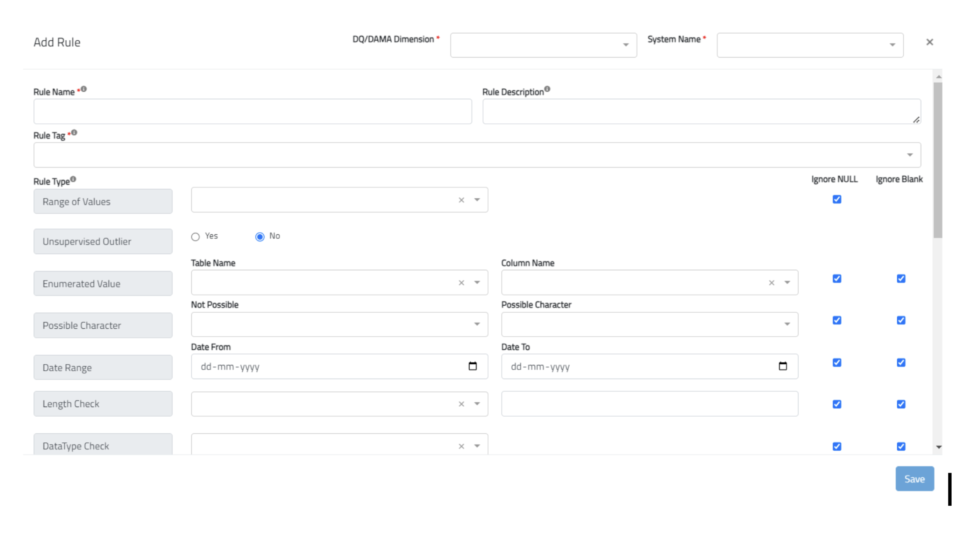The width and height of the screenshot is (980, 543).
Task: Open the Date From calendar picker icon
Action: [x=472, y=366]
